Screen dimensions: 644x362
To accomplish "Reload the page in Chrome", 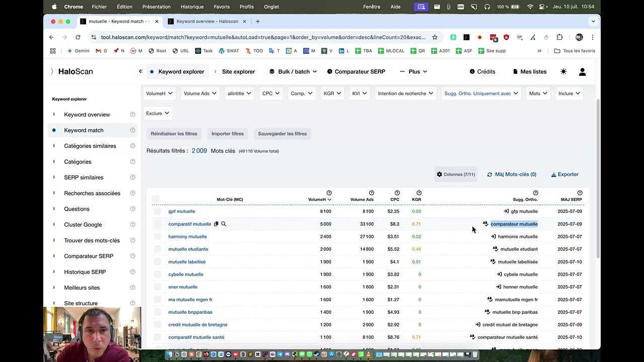I will point(77,37).
